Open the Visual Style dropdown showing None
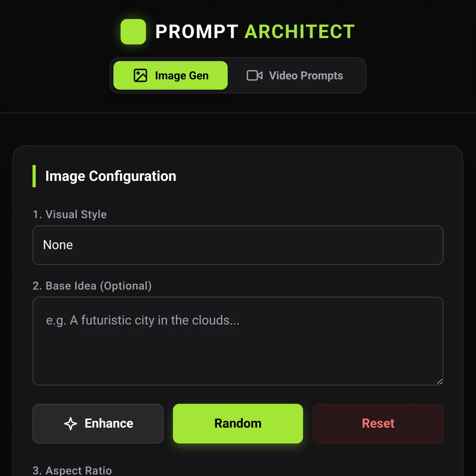 [238, 245]
